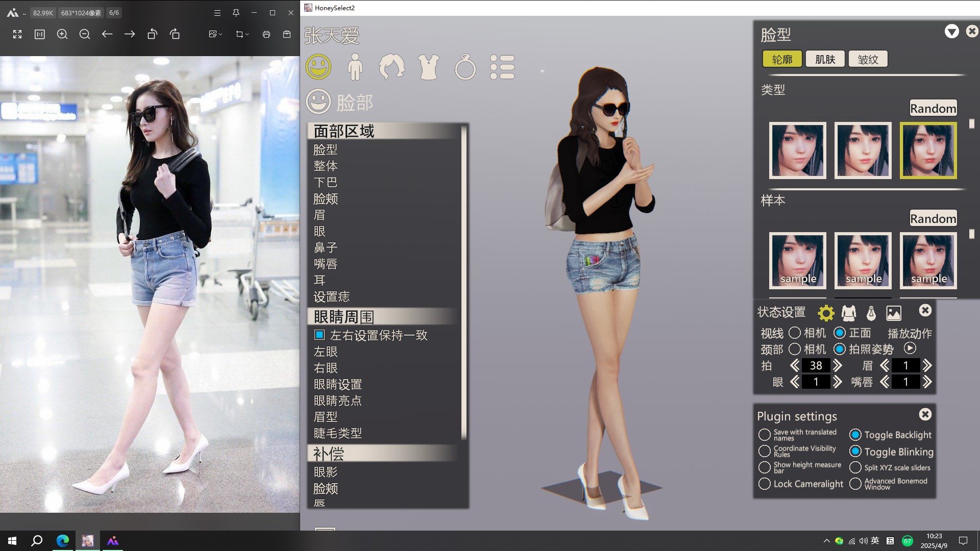Collapse 脸型 panel with down arrow
The width and height of the screenshot is (980, 551).
[951, 32]
